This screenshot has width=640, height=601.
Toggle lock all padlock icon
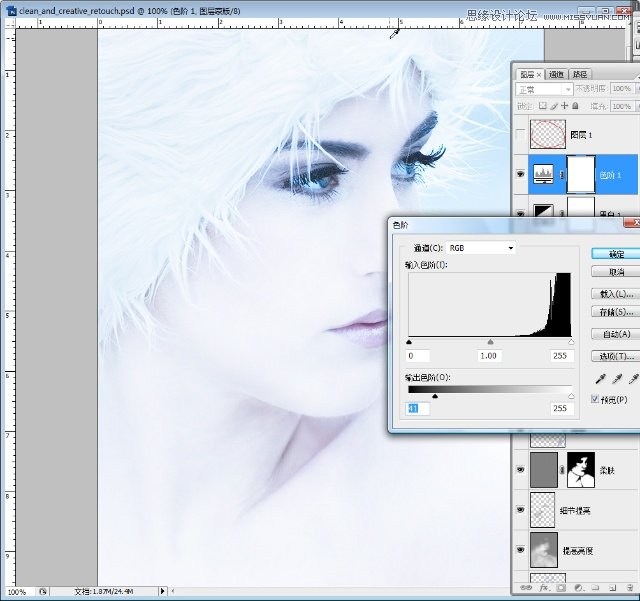tap(576, 106)
